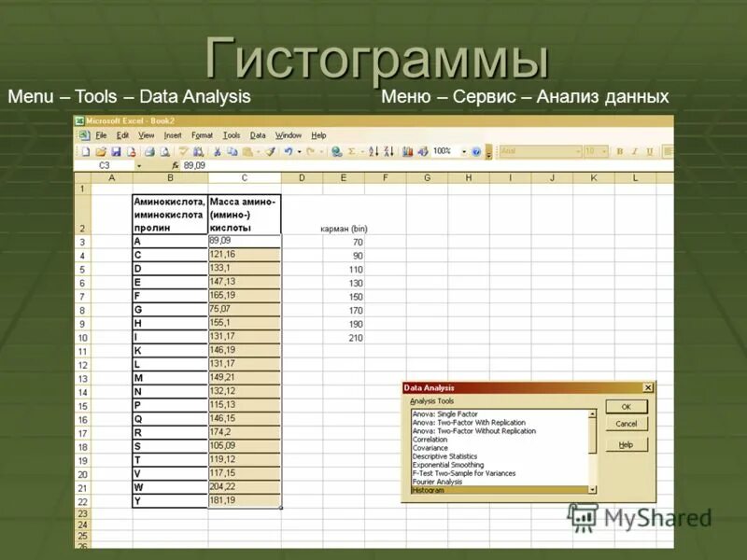
Task: Toggle Bold formatting on the toolbar
Action: [620, 149]
